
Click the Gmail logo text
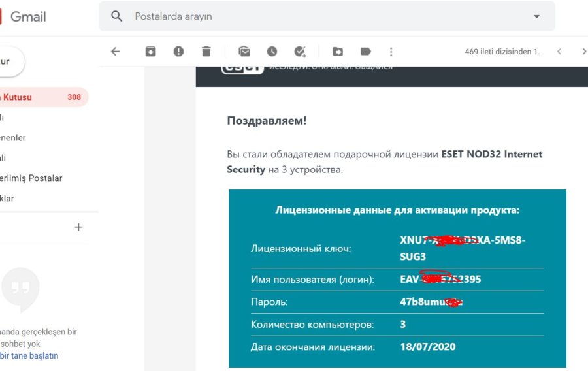pos(28,16)
